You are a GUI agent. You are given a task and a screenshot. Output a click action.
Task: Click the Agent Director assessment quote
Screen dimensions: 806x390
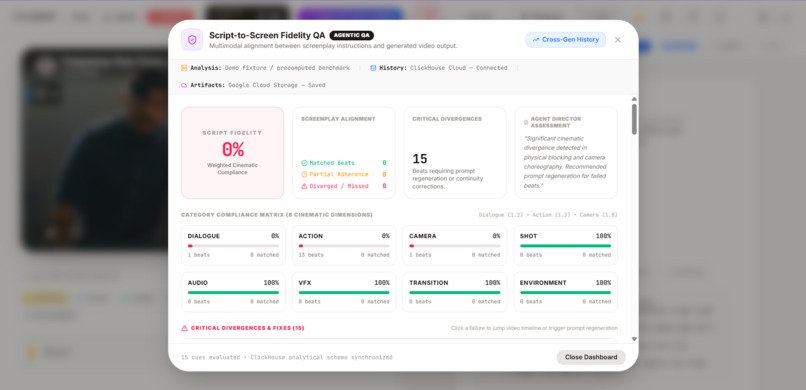coord(565,162)
